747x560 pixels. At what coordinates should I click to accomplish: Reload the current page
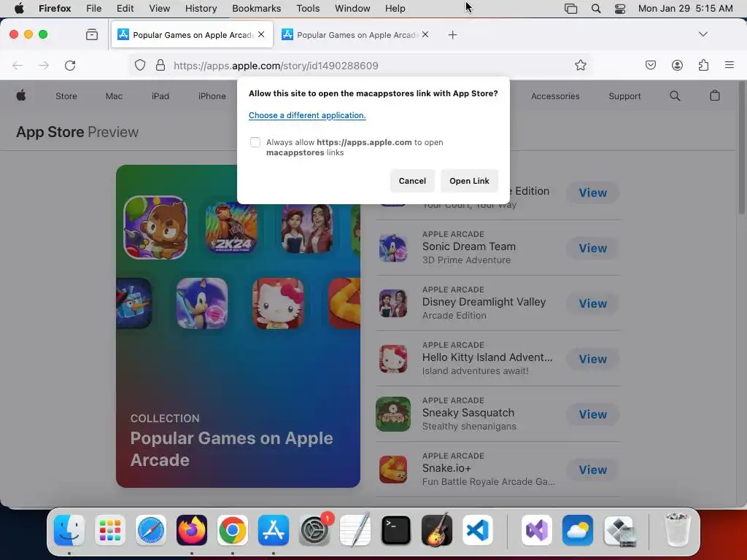(x=70, y=65)
